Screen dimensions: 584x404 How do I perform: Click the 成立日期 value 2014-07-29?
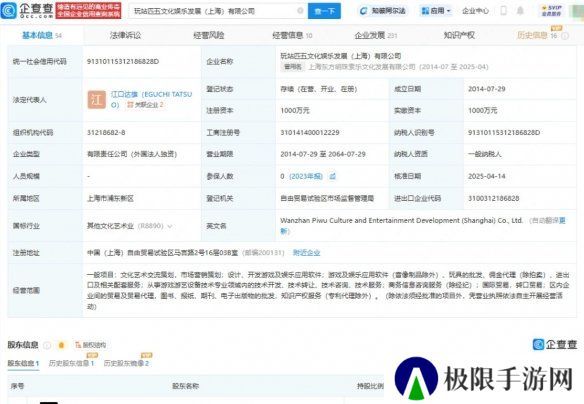(486, 89)
